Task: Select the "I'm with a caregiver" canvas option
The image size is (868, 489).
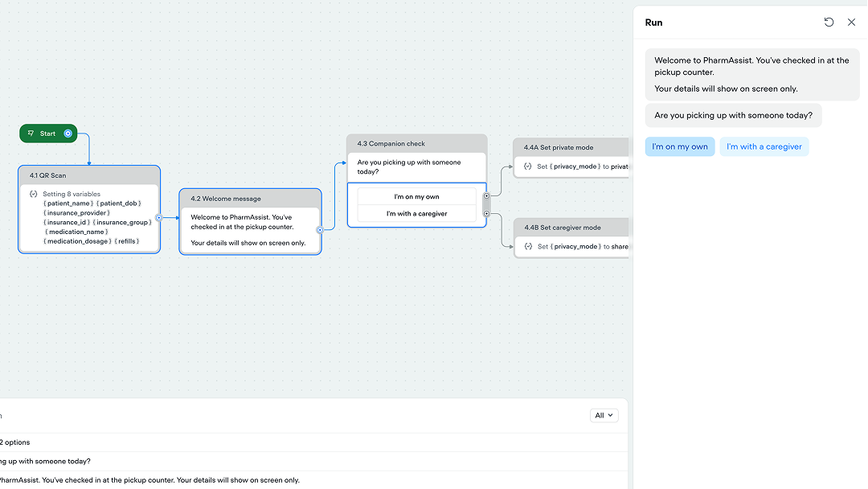Action: point(416,213)
